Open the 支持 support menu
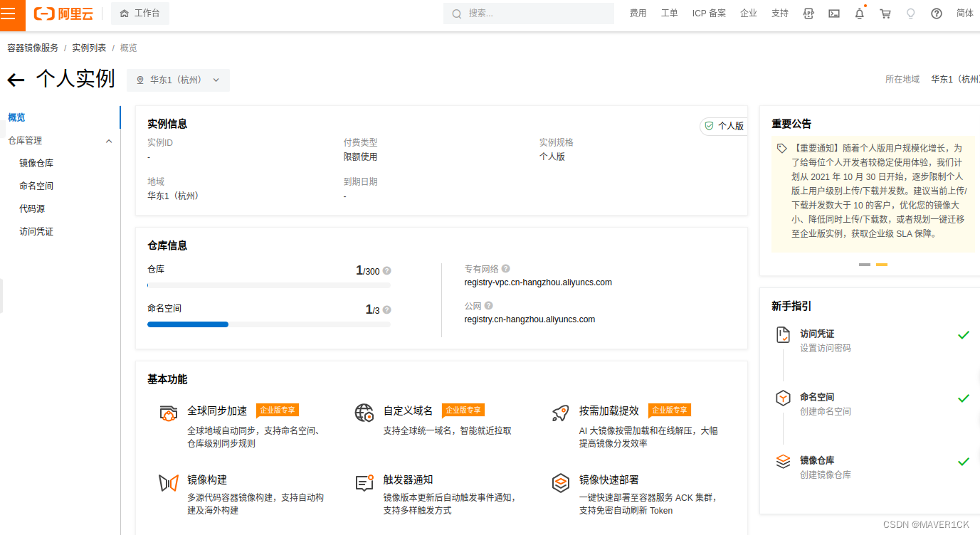Screen dimensions: 980x535 (780, 14)
